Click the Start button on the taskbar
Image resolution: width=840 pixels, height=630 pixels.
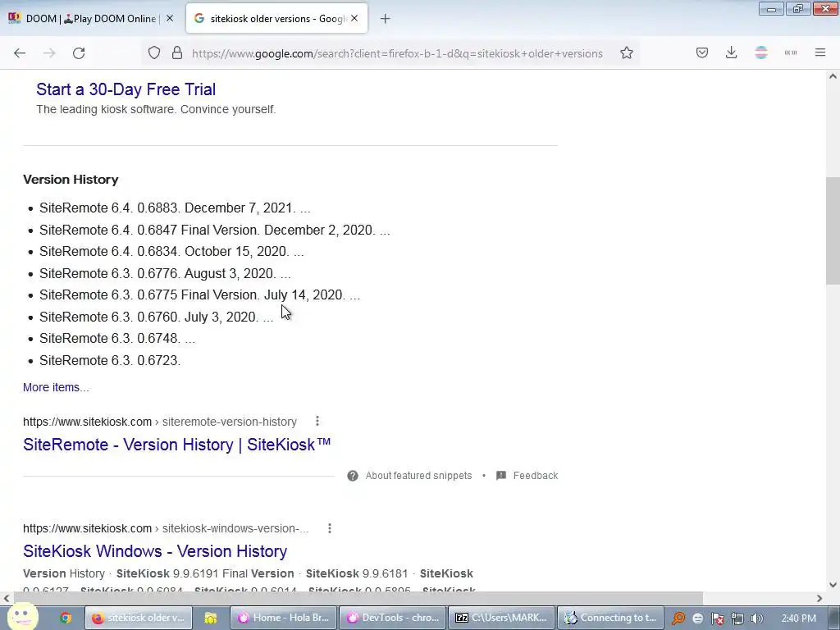coord(22,617)
